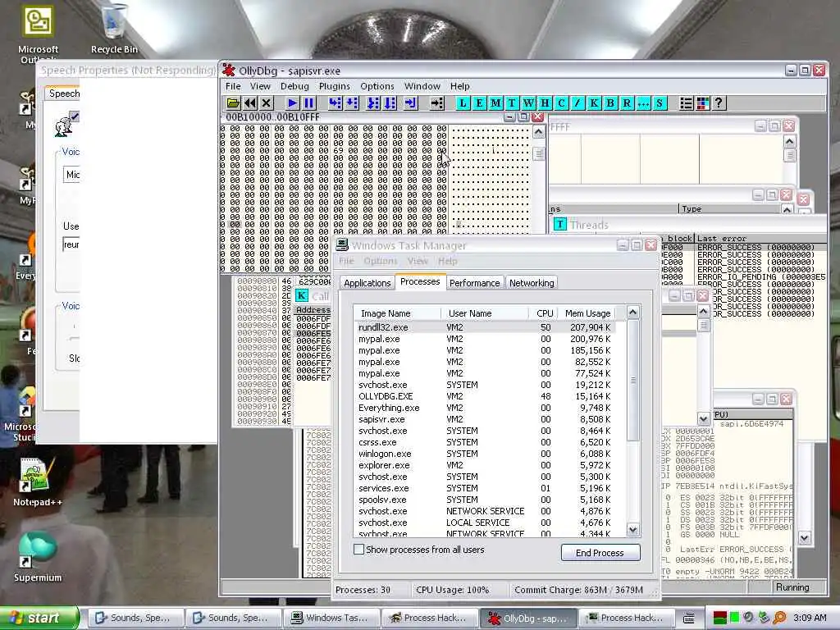Open the Window menu in OllyDbg
Viewport: 840px width, 630px height.
pos(422,86)
